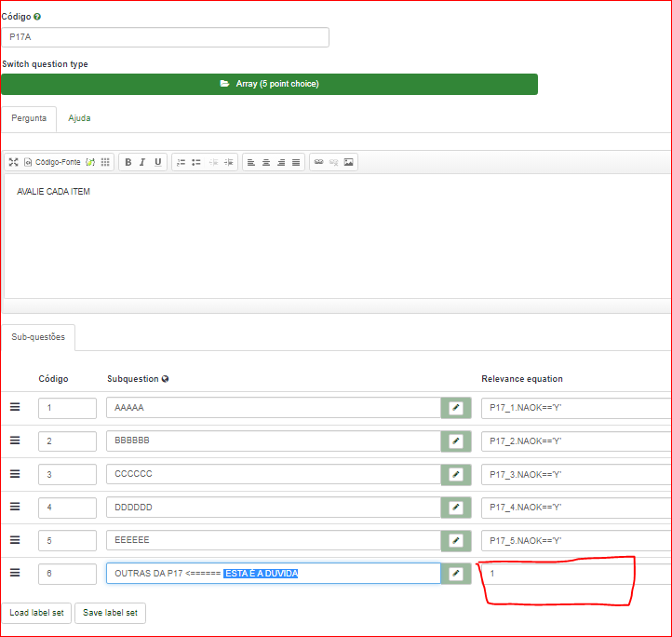Screen dimensions: 672x637
Task: Center the text
Action: click(266, 162)
